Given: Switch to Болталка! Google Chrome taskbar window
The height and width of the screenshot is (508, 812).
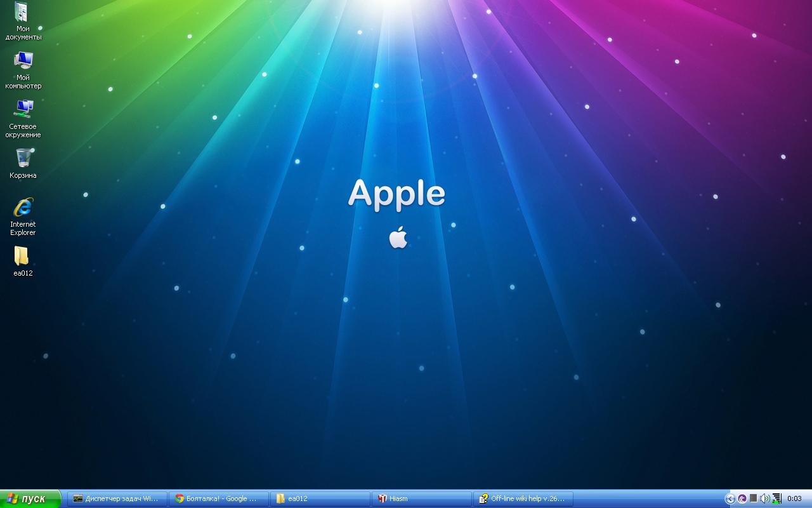Looking at the screenshot, I should click(x=219, y=498).
